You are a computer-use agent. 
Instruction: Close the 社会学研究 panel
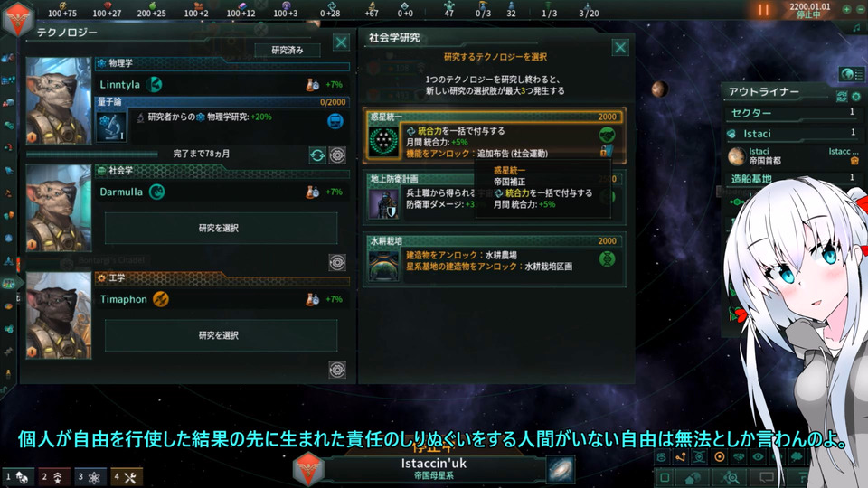(x=620, y=48)
